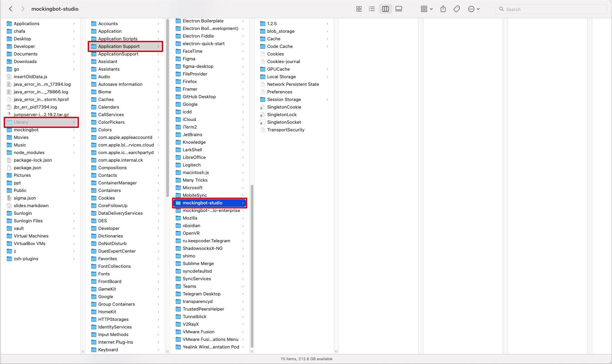This screenshot has width=612, height=364.
Task: Select the GitHub Desktop folder
Action: tap(210, 97)
